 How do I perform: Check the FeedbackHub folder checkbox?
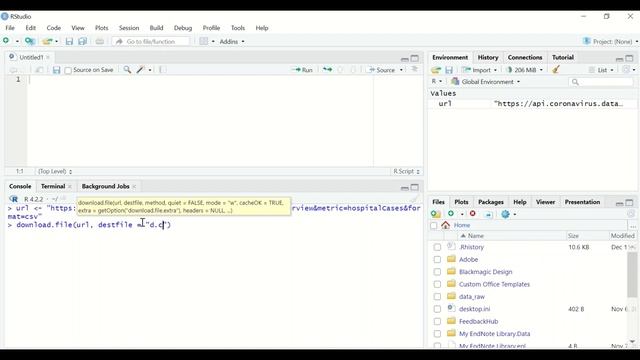[437, 321]
